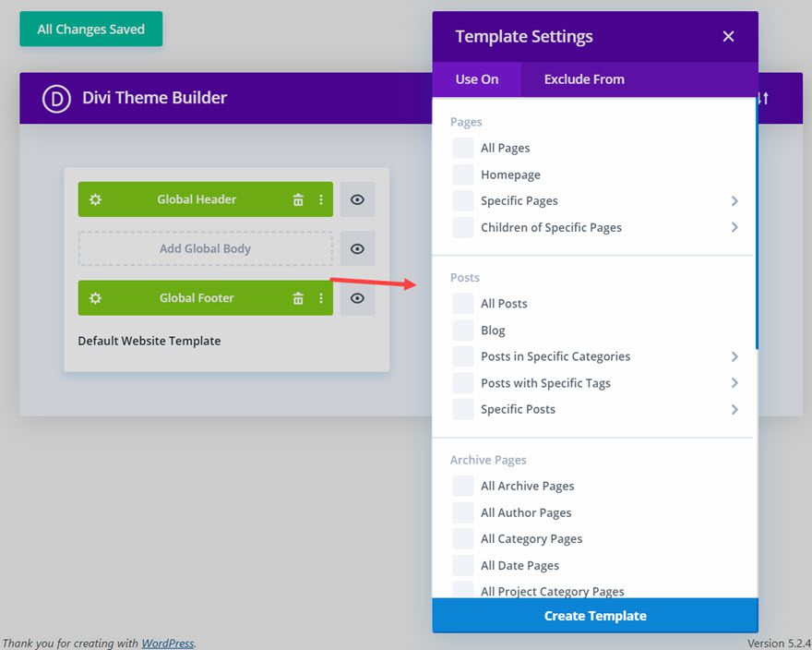
Task: Enable the Homepage checkbox
Action: pos(463,175)
